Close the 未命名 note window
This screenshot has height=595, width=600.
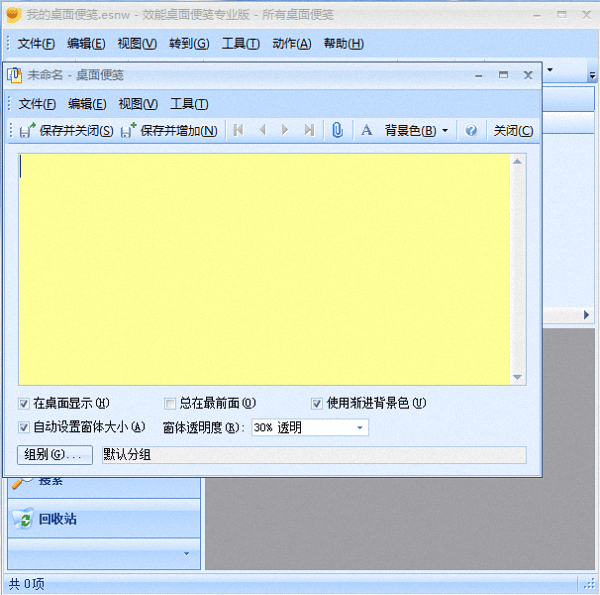tap(528, 75)
